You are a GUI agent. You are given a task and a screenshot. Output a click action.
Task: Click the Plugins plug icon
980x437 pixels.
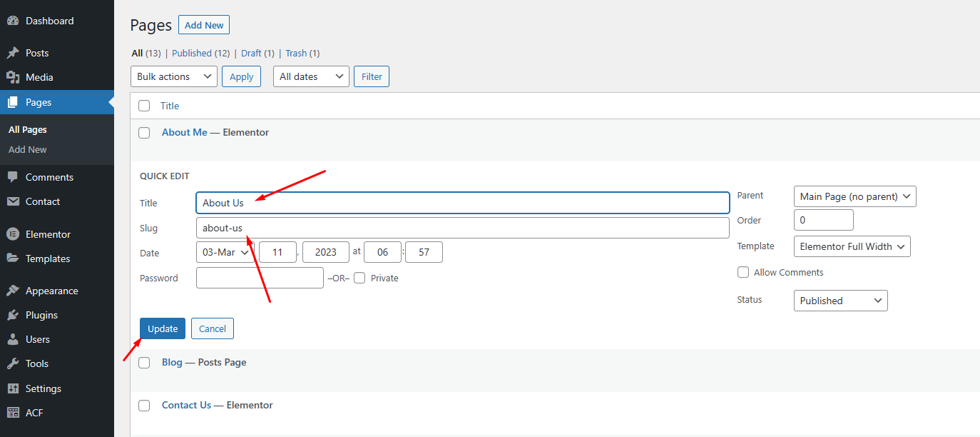click(13, 315)
